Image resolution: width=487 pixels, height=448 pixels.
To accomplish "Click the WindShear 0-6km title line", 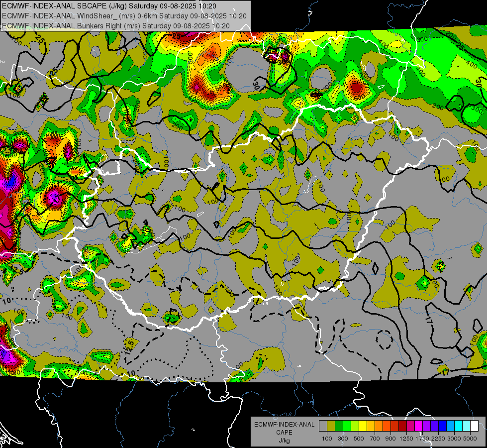I will click(x=124, y=16).
